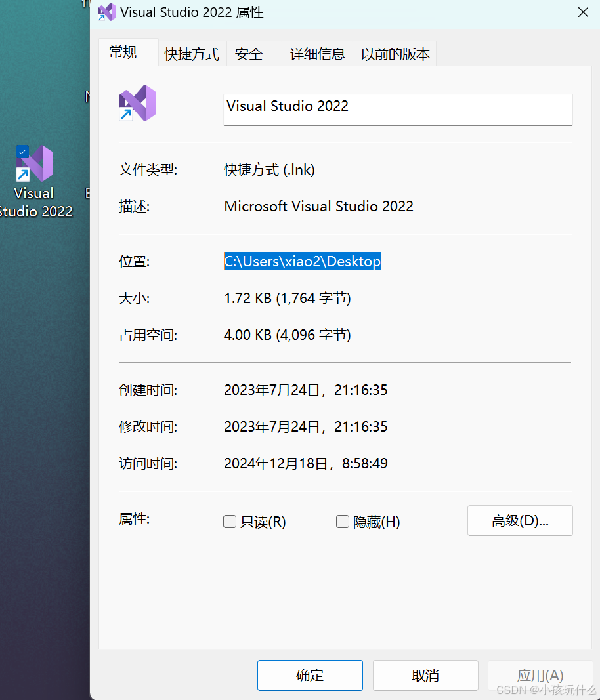The height and width of the screenshot is (700, 600).
Task: Click the access time 2024年12月18日, 8:58:49
Action: pyautogui.click(x=306, y=463)
